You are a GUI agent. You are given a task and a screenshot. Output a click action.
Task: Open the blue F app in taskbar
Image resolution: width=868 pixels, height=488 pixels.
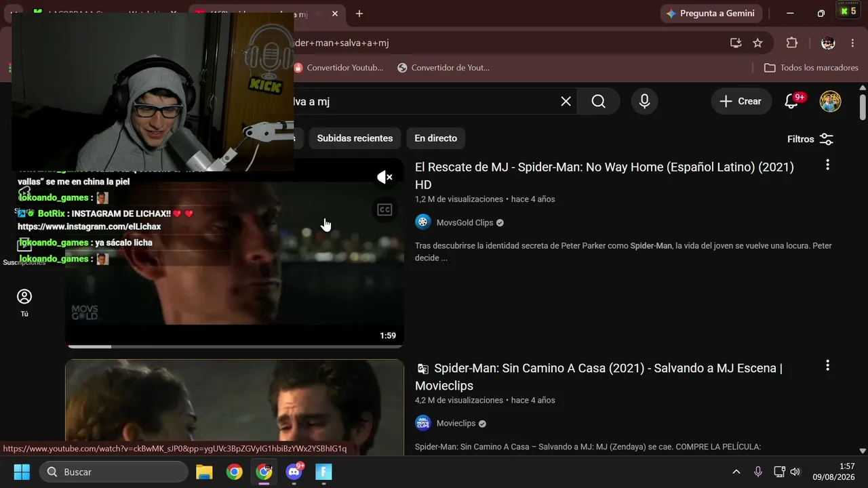pos(323,472)
